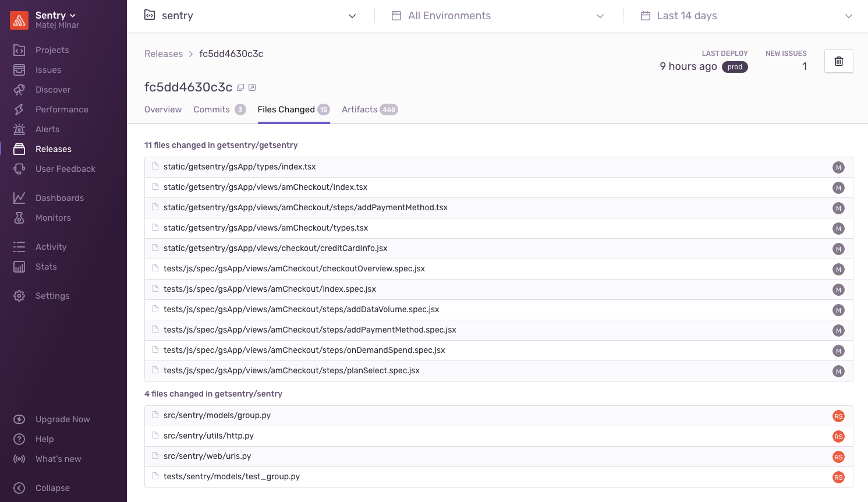Click file onDemandSpend.spec.jsx row
868x502 pixels.
point(498,351)
